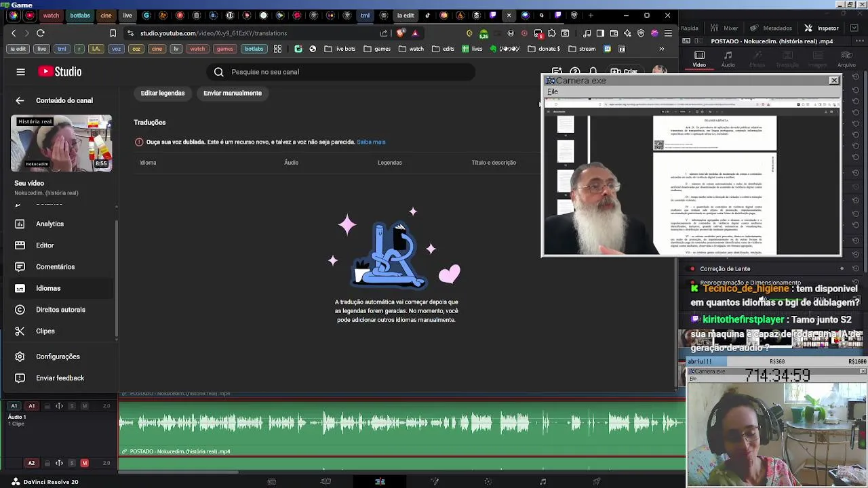Switch to the ia edit browser tab
The width and height of the screenshot is (868, 488).
click(406, 15)
